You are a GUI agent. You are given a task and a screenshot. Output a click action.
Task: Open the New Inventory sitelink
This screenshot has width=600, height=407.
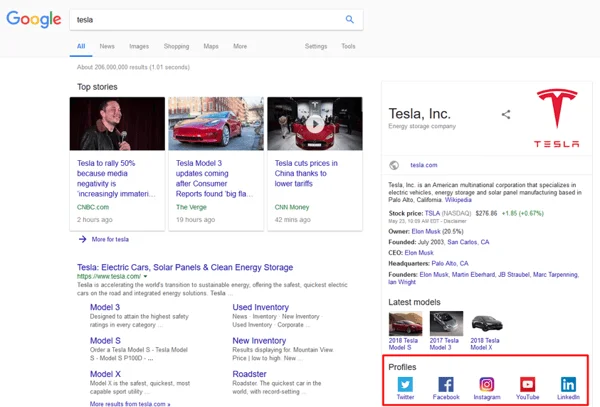click(259, 340)
